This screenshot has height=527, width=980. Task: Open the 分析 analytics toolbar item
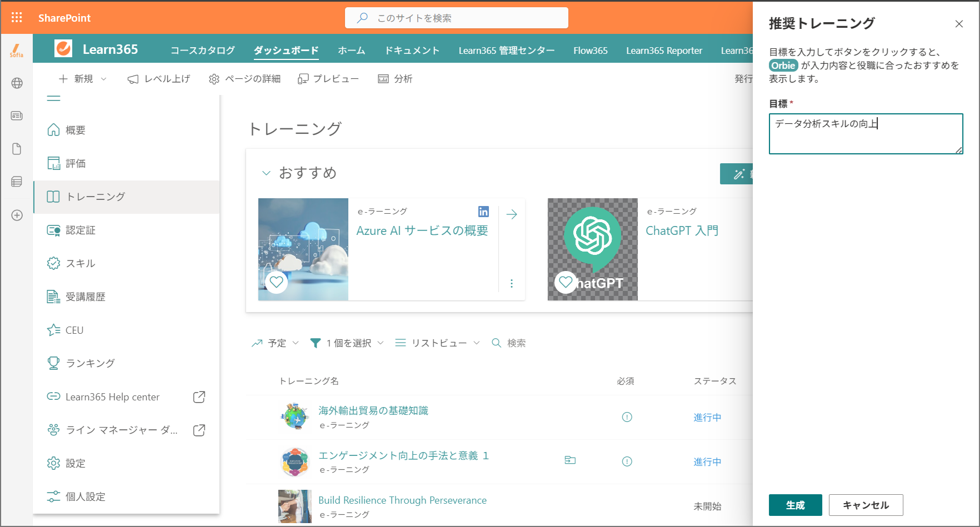click(395, 79)
